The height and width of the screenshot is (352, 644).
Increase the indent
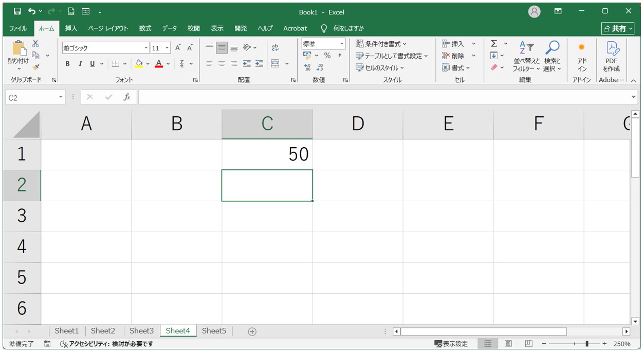click(x=259, y=64)
